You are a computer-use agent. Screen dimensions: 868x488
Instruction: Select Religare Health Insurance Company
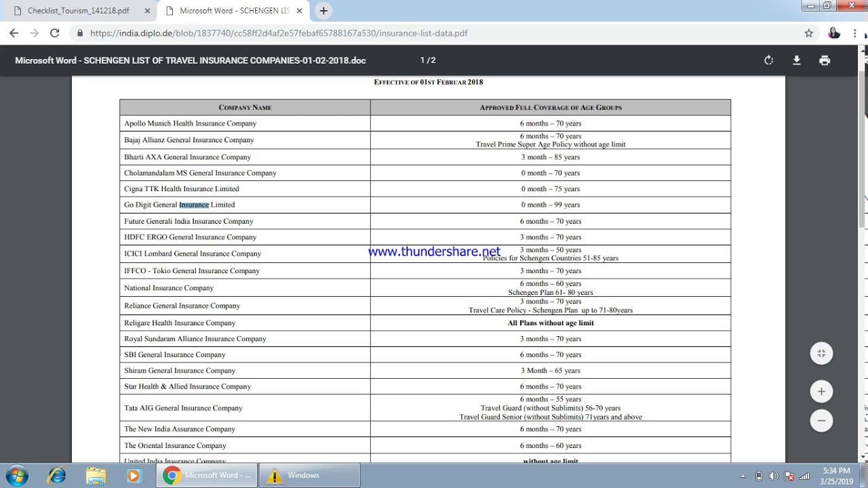[180, 323]
